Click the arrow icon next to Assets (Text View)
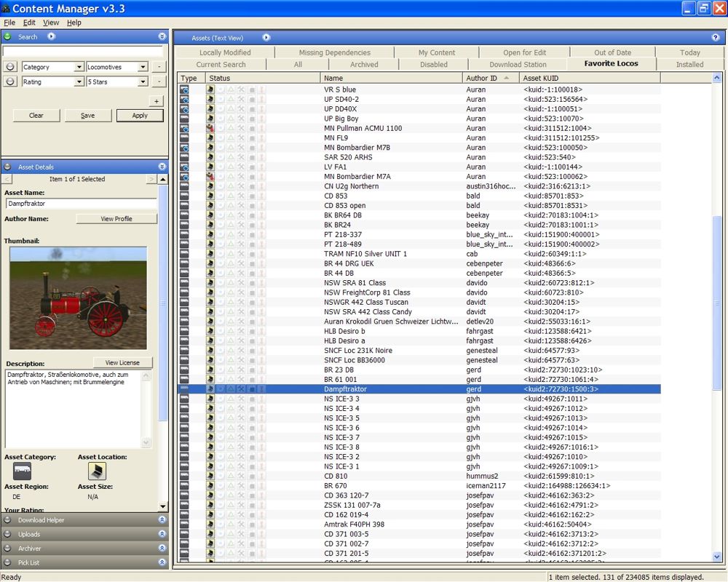The image size is (728, 582). 266,37
